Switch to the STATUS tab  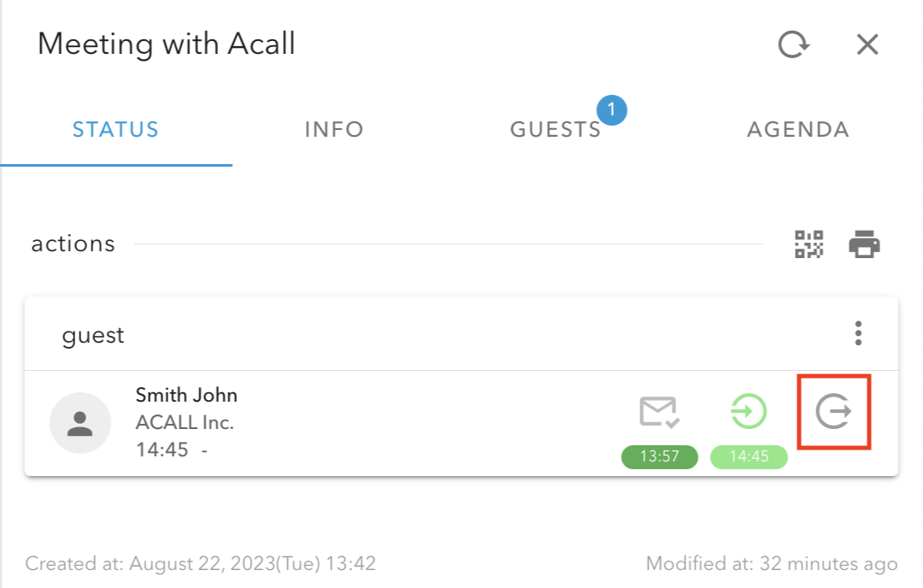coord(115,130)
